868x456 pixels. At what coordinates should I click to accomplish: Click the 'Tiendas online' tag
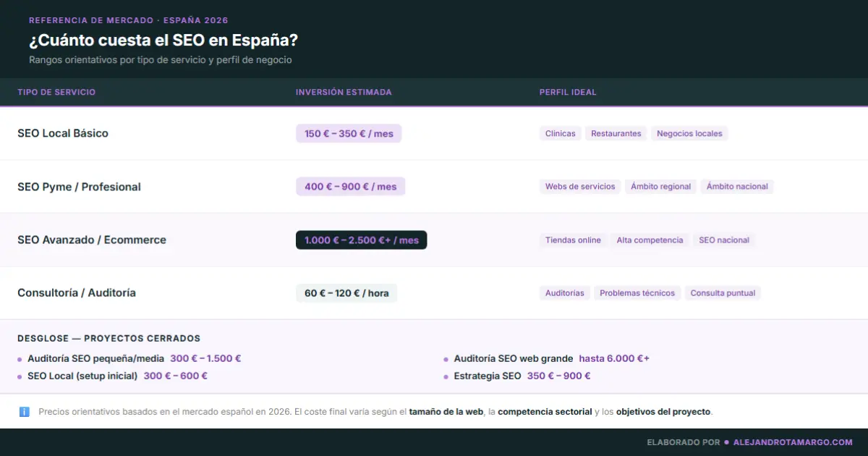(x=573, y=240)
